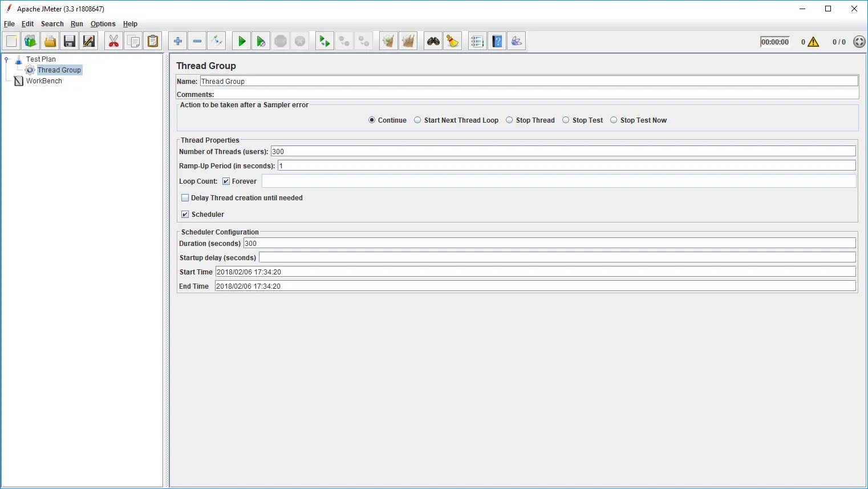Collapse all tree nodes with minus icon
Viewport: 868px width, 489px height.
197,41
